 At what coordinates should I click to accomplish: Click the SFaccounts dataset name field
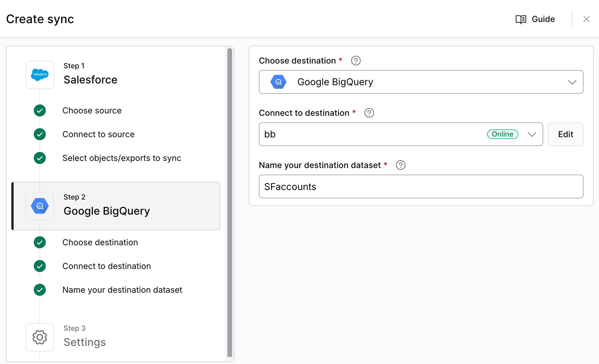(421, 186)
